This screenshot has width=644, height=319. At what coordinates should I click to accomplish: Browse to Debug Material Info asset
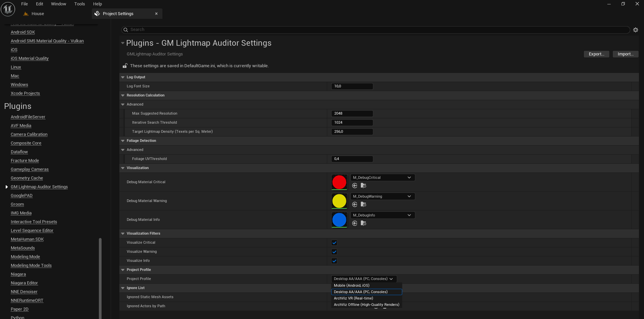point(363,223)
